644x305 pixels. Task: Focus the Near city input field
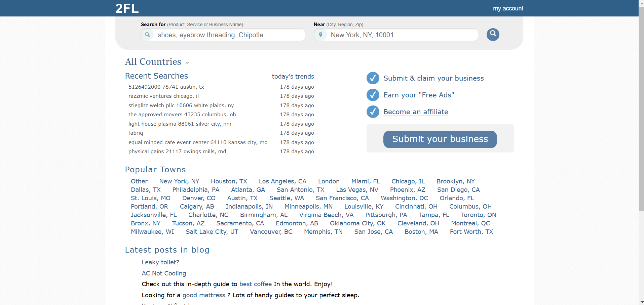tap(396, 35)
